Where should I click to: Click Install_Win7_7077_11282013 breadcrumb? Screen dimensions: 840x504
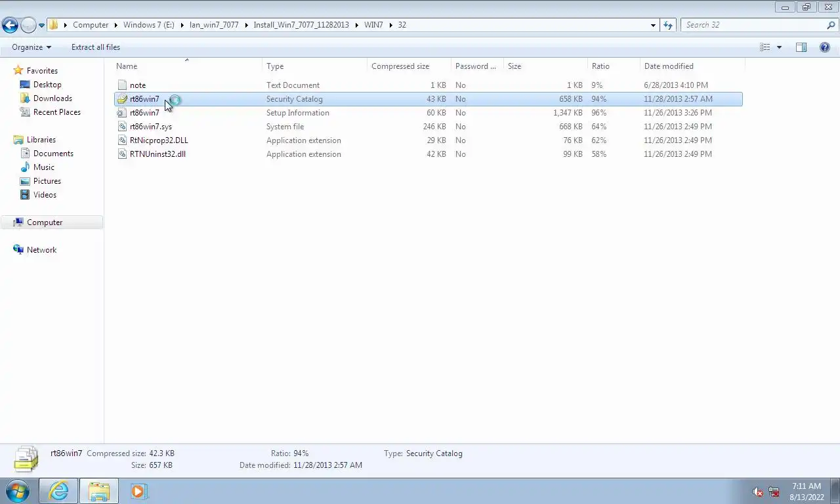pos(301,25)
